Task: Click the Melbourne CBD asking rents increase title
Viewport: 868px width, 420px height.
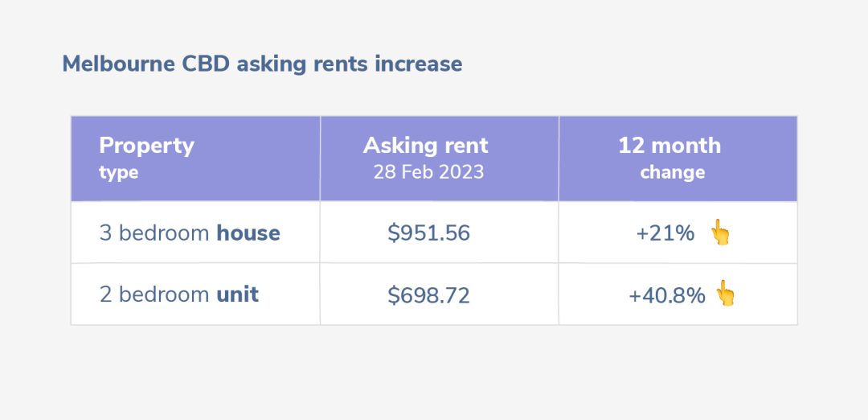Action: pyautogui.click(x=262, y=64)
